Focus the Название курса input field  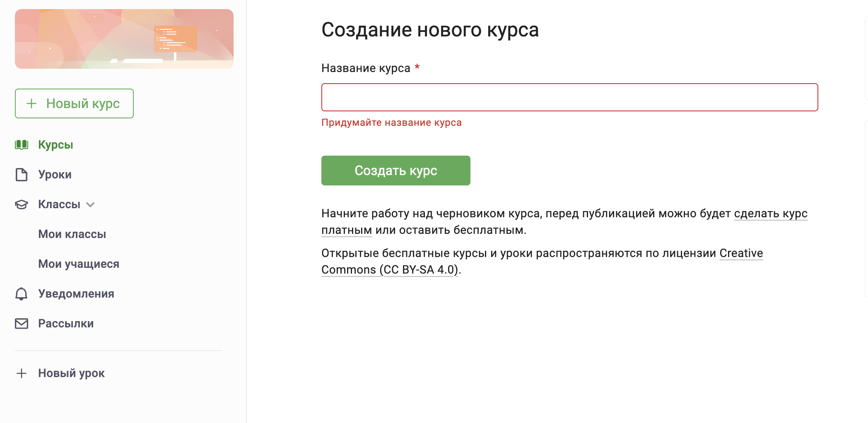tap(570, 97)
